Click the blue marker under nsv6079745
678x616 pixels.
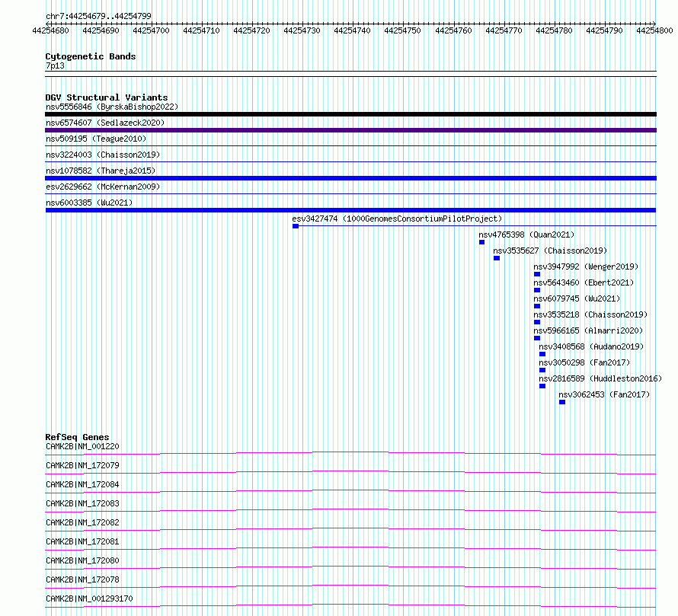pos(537,306)
